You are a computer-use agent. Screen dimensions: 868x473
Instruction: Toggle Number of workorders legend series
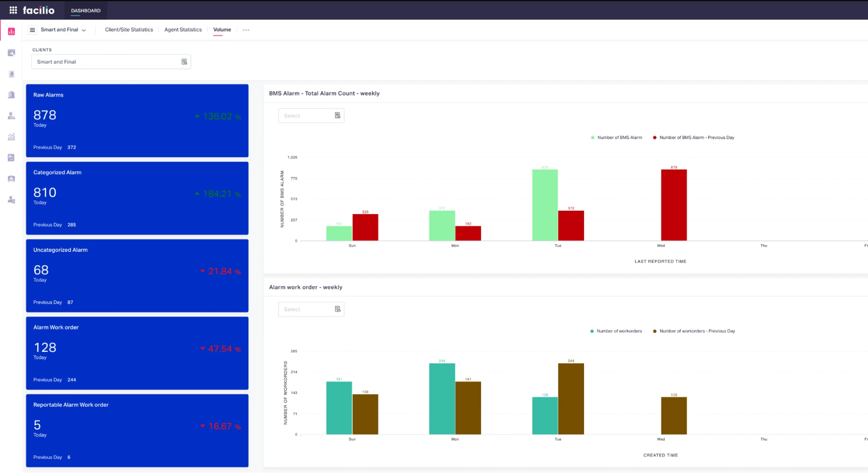(616, 331)
